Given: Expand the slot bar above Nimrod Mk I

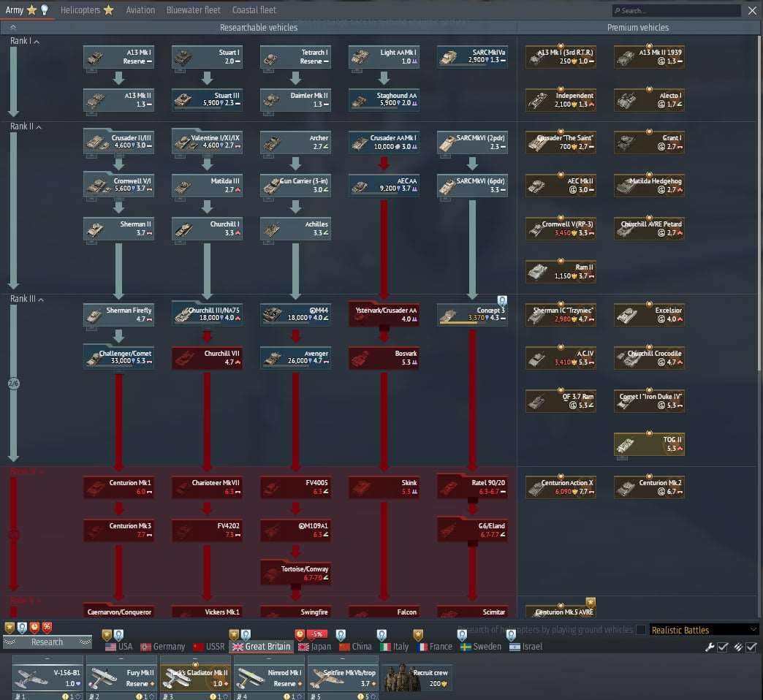Looking at the screenshot, I should tap(269, 658).
